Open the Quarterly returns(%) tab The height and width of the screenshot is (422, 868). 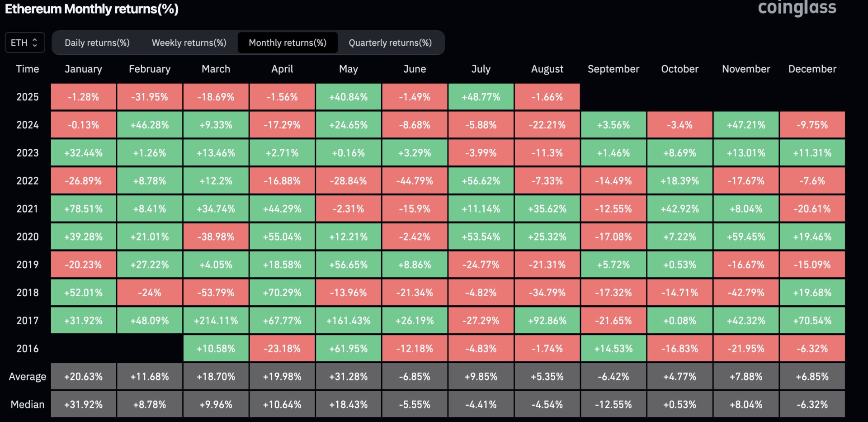pos(390,43)
